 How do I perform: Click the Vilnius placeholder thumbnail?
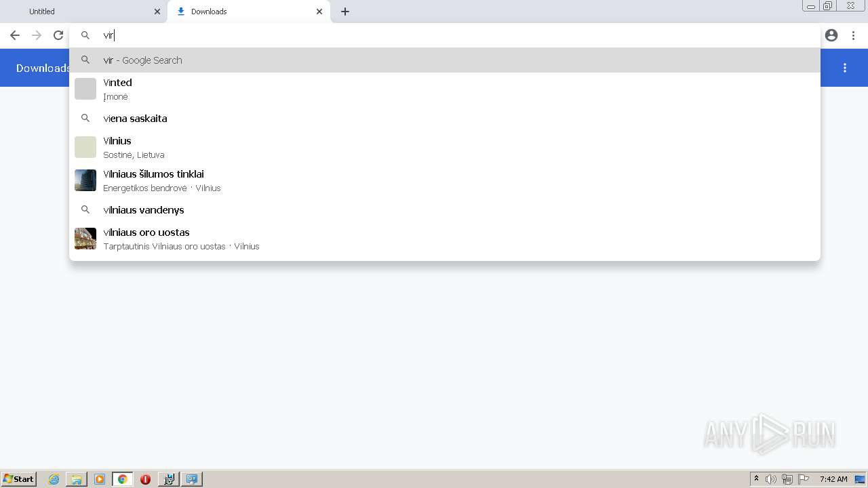pyautogui.click(x=85, y=147)
